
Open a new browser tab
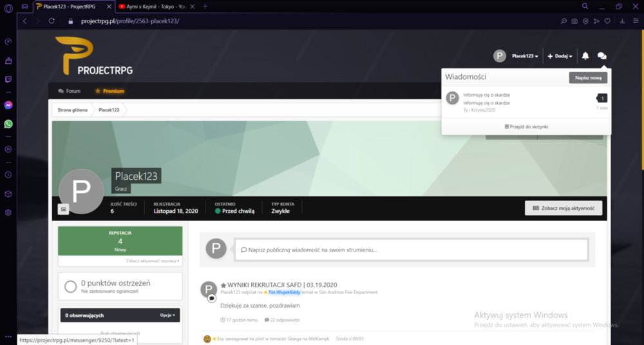pos(205,6)
